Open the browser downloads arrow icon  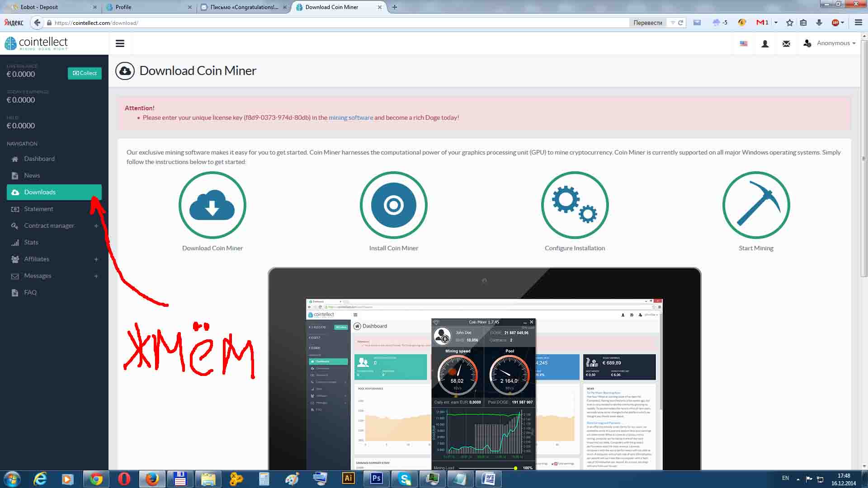(x=819, y=23)
